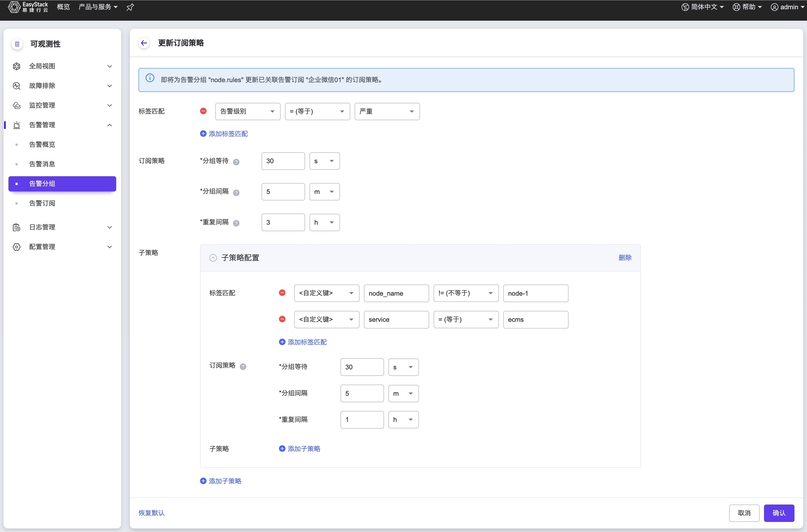807x532 pixels.
Task: Open 概览 in top navigation
Action: pos(63,7)
